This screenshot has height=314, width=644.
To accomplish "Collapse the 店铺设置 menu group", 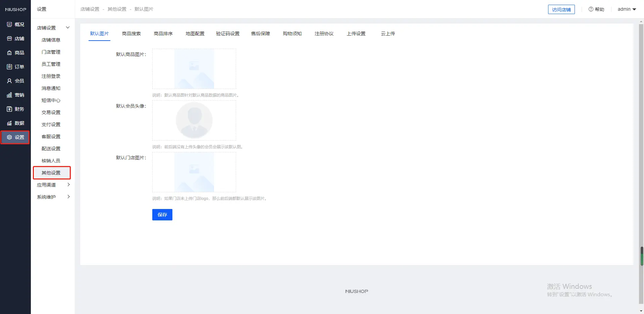I will pyautogui.click(x=68, y=28).
